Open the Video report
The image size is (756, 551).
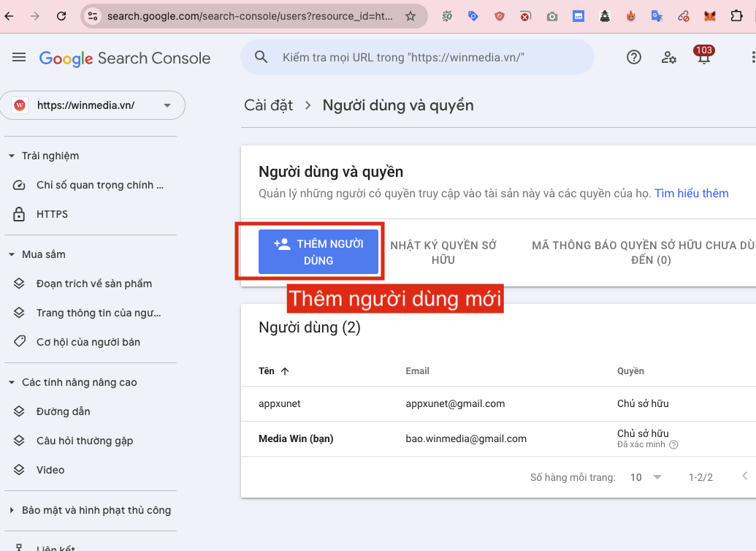click(50, 470)
